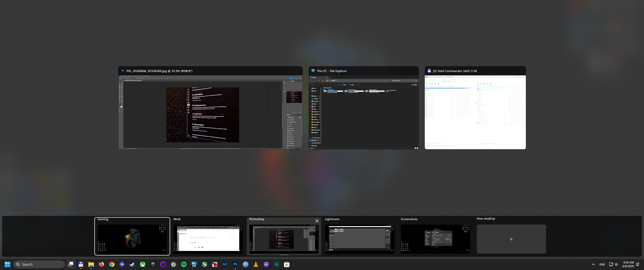The width and height of the screenshot is (644, 270).
Task: Open the ENG language switcher
Action: 602,264
